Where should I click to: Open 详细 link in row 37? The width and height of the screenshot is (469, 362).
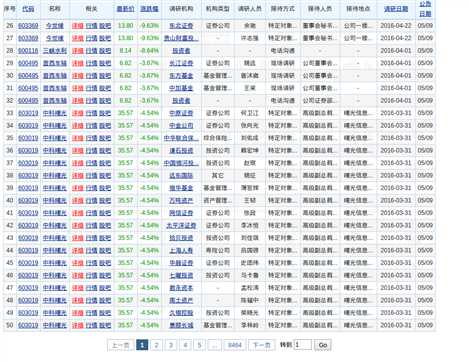(x=78, y=163)
